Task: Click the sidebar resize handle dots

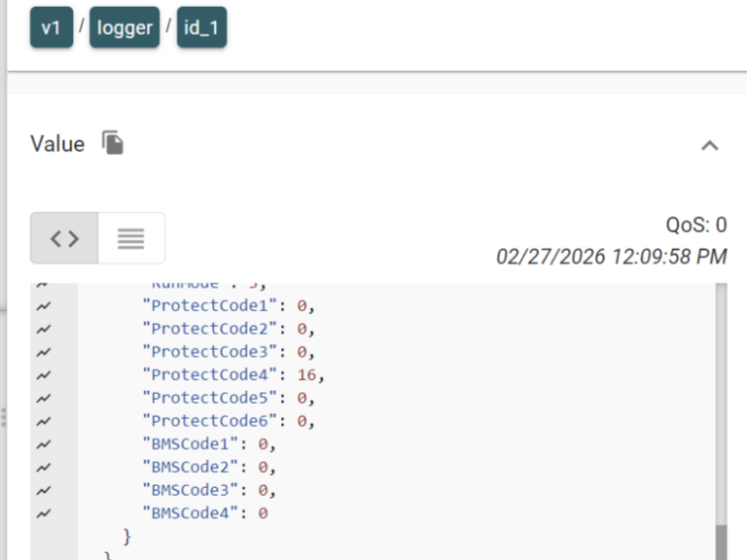Action: click(x=4, y=418)
